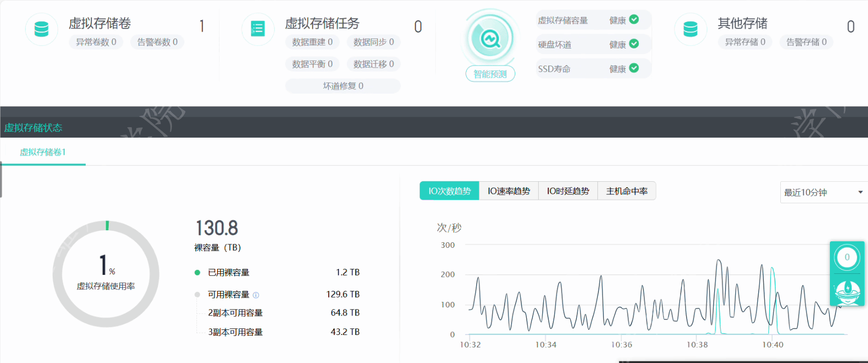Click the 虚拟存储卷 database icon

[x=42, y=29]
